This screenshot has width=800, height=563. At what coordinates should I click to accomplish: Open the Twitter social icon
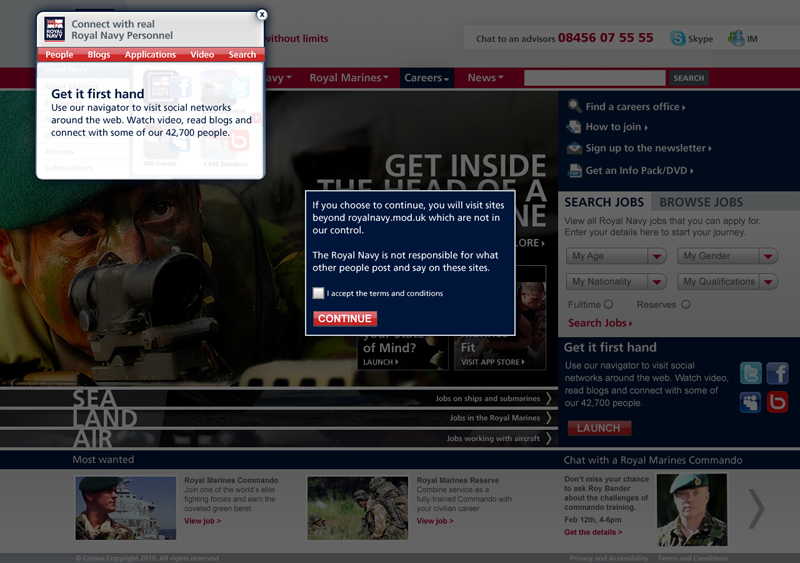[750, 374]
